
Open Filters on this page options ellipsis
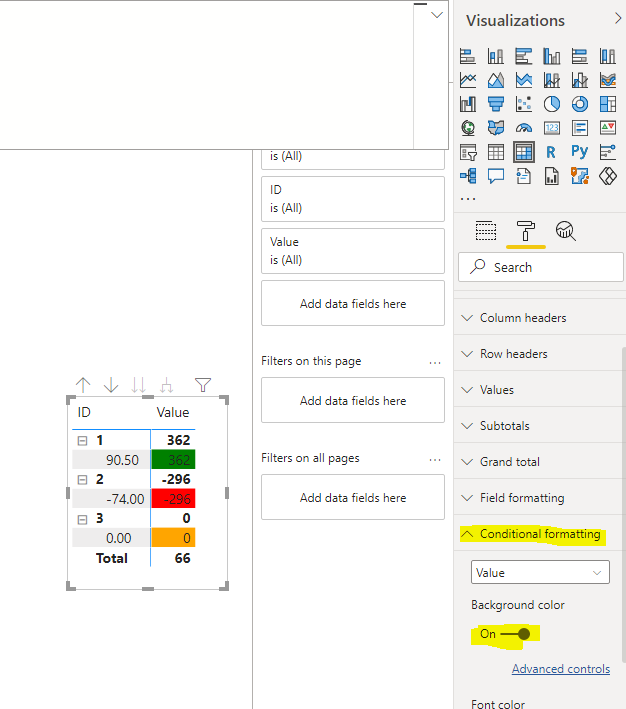tap(435, 363)
